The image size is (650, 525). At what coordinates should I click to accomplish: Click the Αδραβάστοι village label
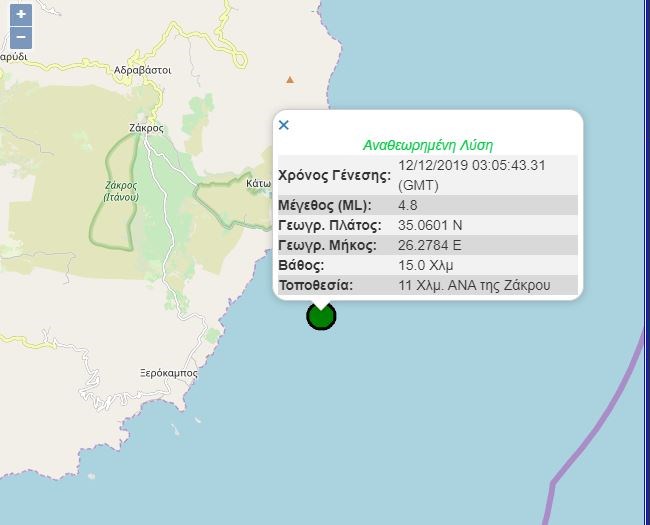click(x=143, y=70)
